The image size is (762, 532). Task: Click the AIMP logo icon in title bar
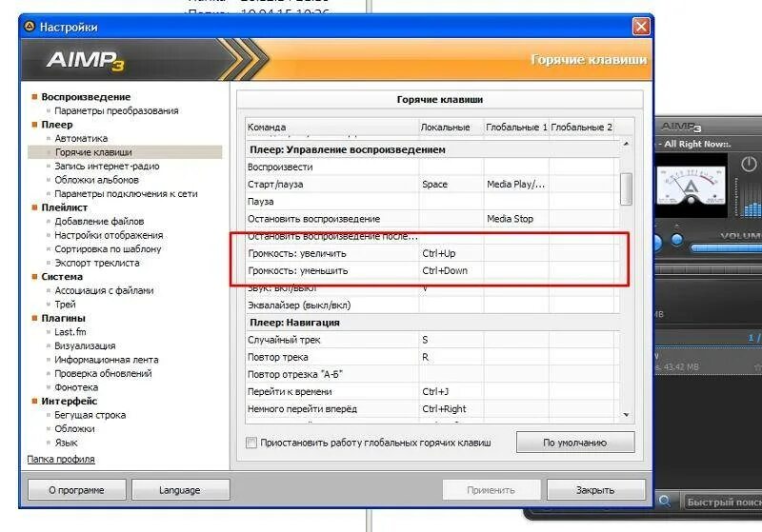30,27
